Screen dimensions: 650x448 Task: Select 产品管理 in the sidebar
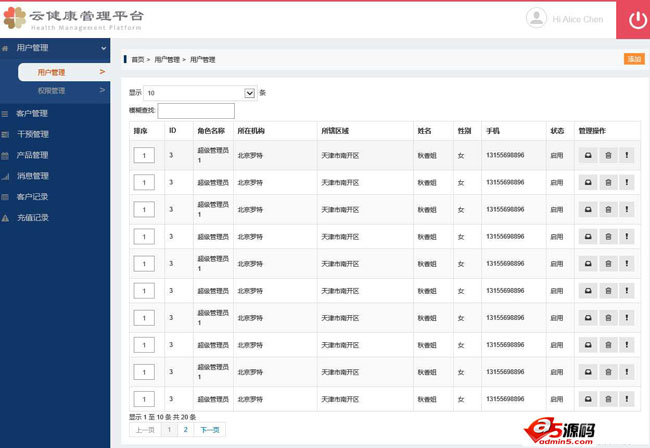[32, 155]
